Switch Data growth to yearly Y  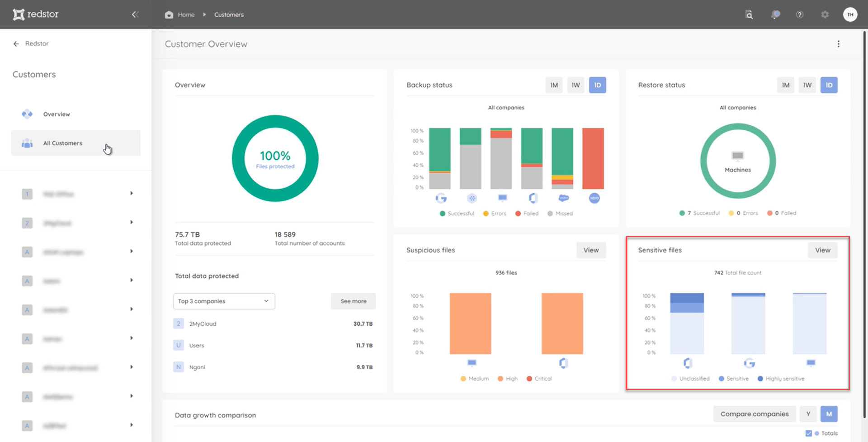click(808, 414)
